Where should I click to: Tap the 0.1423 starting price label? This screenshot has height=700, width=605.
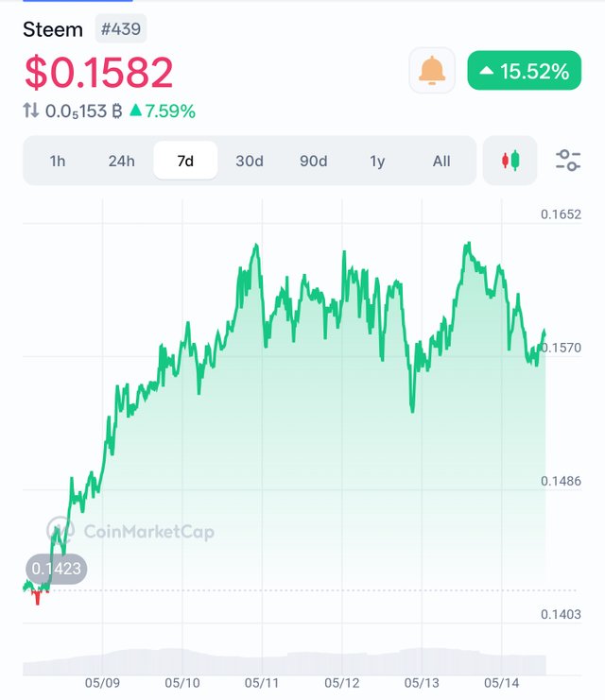[57, 569]
